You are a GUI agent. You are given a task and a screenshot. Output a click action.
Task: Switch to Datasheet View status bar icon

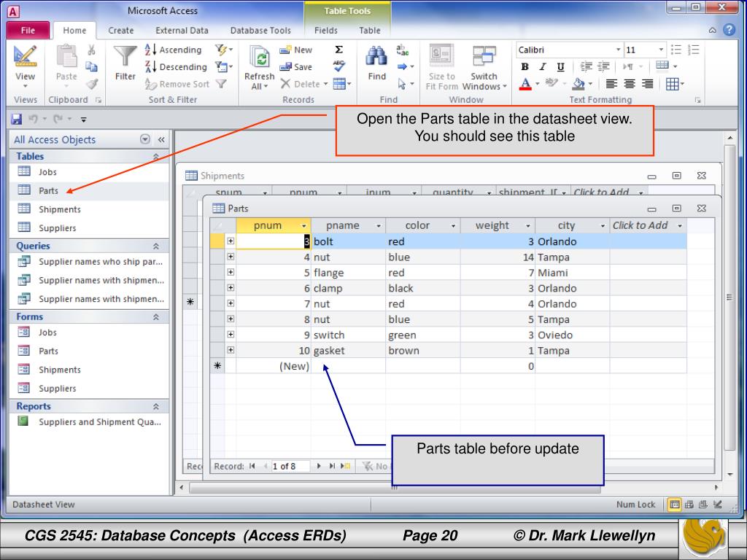click(674, 505)
